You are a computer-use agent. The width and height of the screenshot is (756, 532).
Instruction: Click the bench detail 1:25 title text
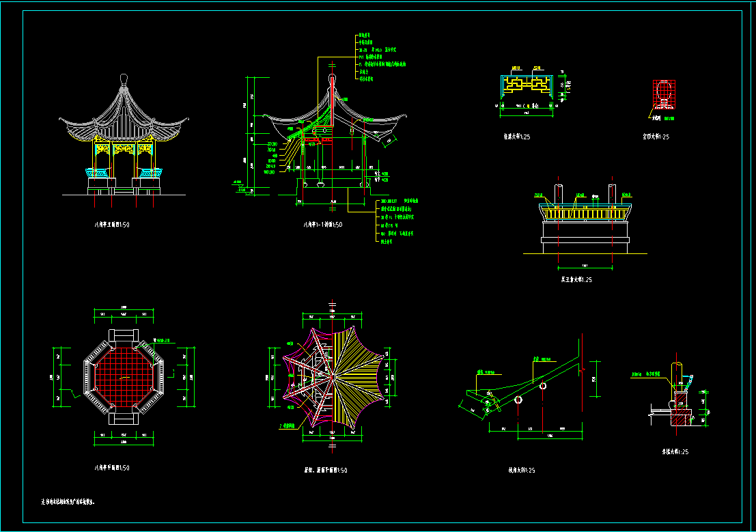click(572, 279)
